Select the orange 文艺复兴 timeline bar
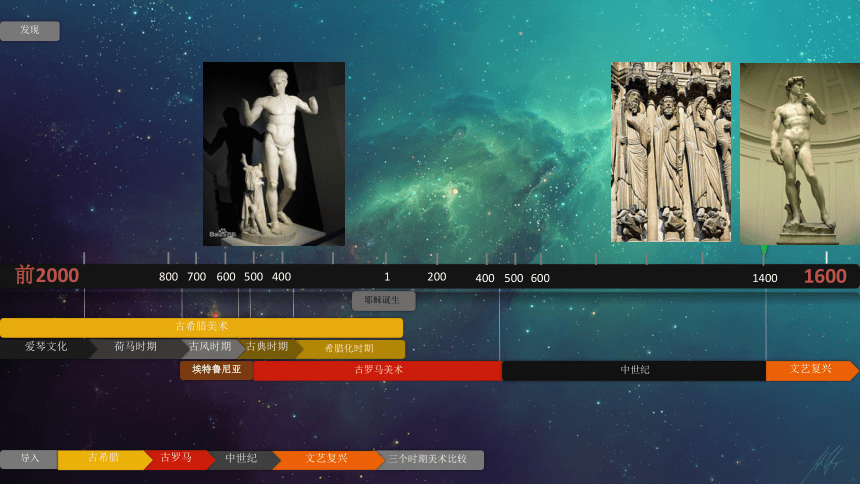The width and height of the screenshot is (860, 484). click(812, 370)
